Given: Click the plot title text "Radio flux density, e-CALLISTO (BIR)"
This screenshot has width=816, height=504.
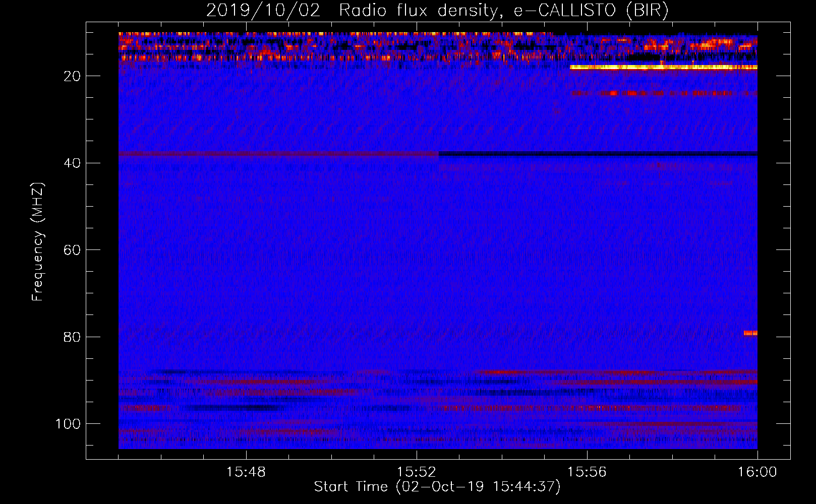Looking at the screenshot, I should click(504, 11).
